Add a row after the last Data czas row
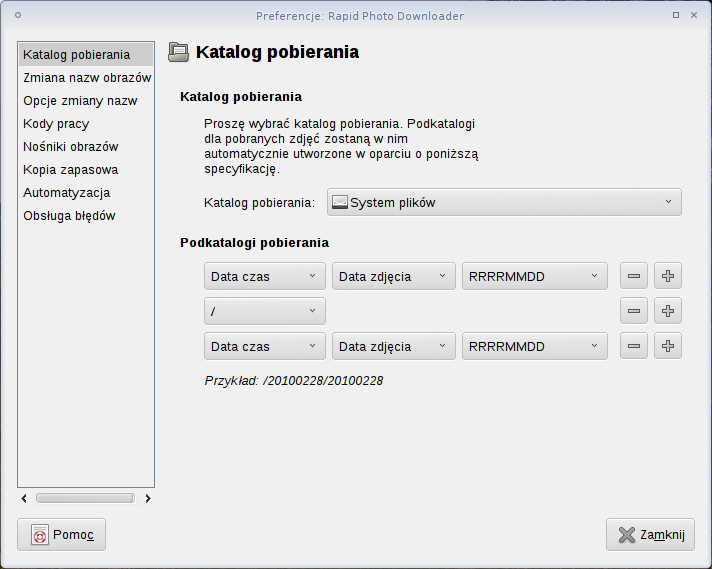This screenshot has height=569, width=712. pos(668,346)
